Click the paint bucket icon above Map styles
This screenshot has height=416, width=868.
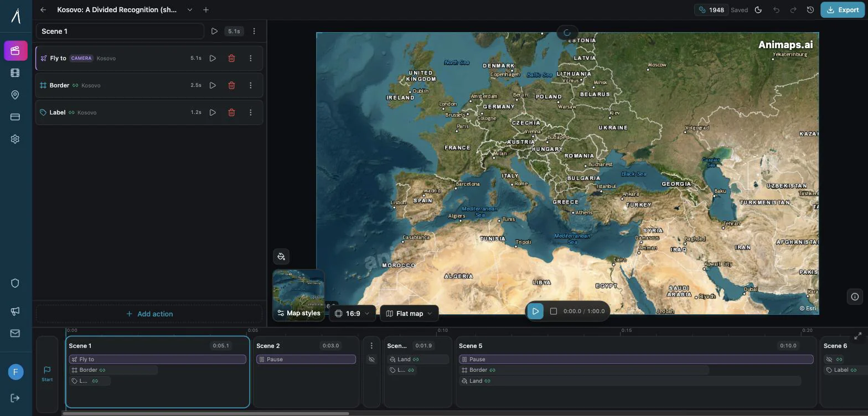[281, 256]
